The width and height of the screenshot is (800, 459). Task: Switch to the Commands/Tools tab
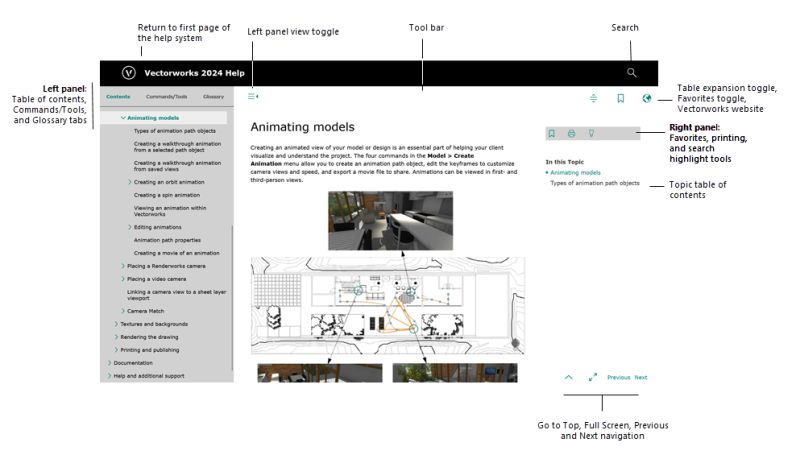pyautogui.click(x=166, y=96)
